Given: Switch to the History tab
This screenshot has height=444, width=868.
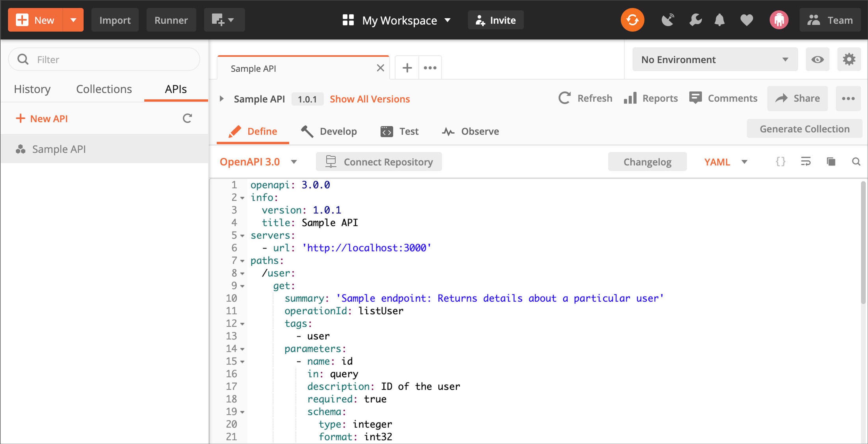Looking at the screenshot, I should point(32,89).
